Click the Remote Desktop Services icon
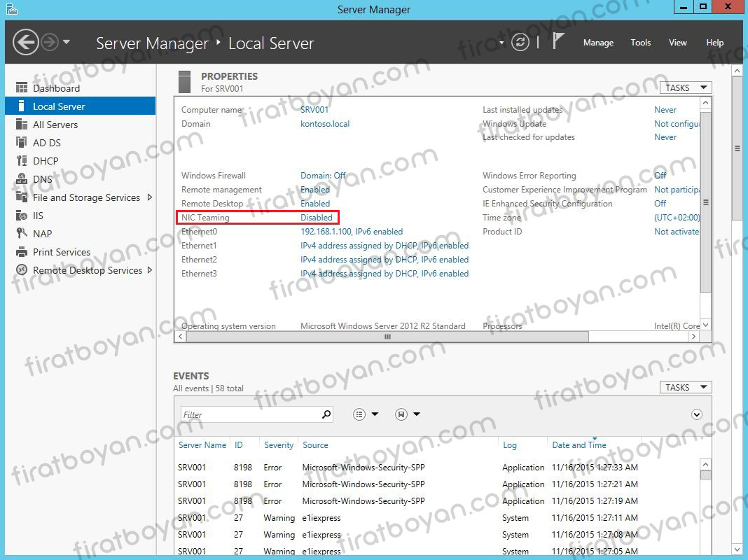Image resolution: width=748 pixels, height=560 pixels. (22, 269)
